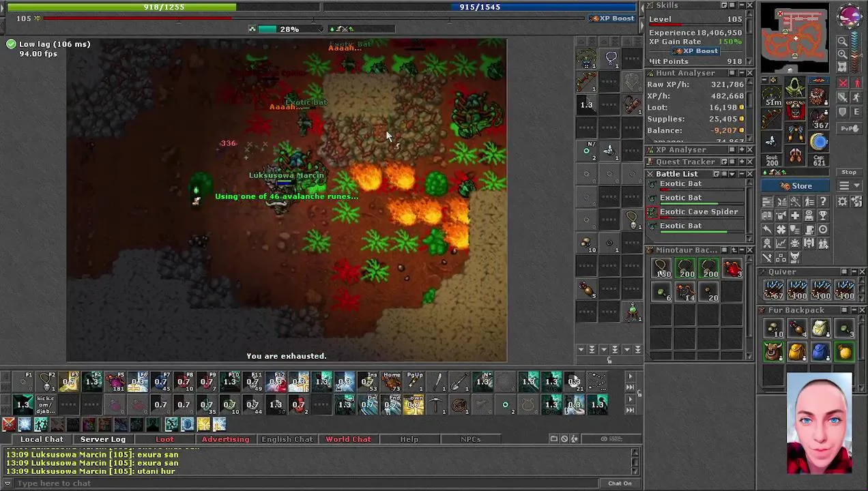Select the defensive shield fight mode

(x=843, y=111)
